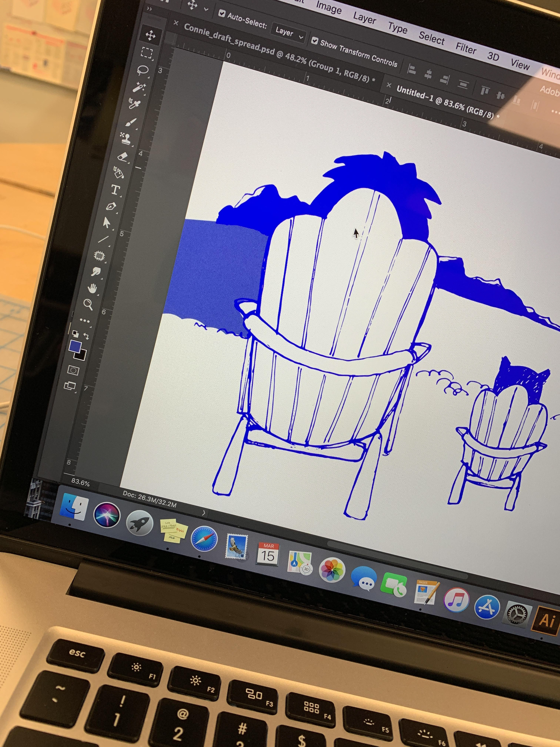
Task: Select the Hand tool
Action: [92, 288]
